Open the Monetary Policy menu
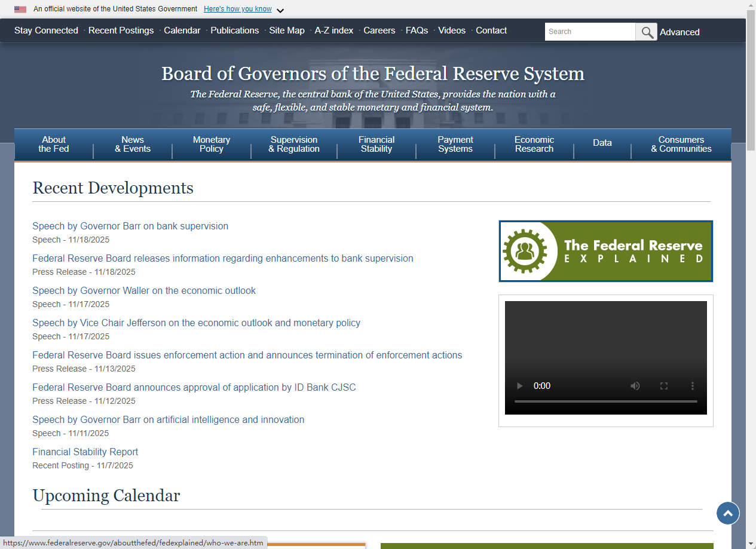756x549 pixels. [211, 145]
